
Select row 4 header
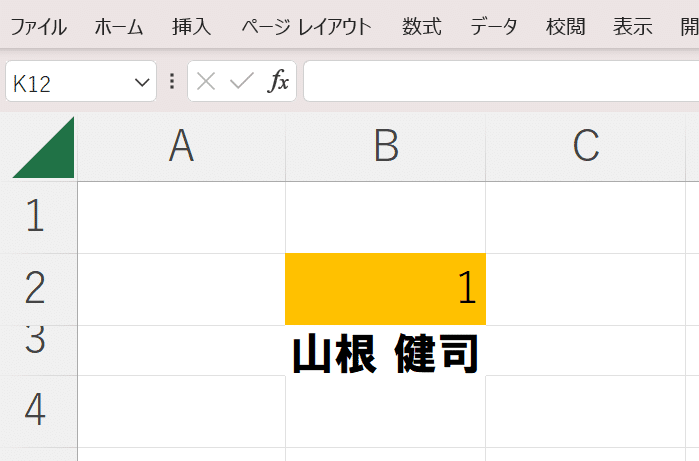pos(39,411)
